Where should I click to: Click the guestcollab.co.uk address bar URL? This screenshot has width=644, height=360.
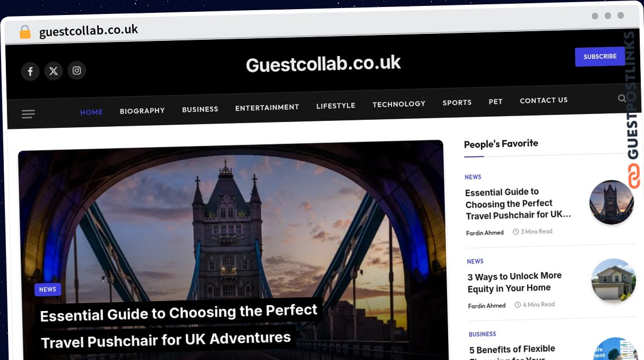click(89, 31)
